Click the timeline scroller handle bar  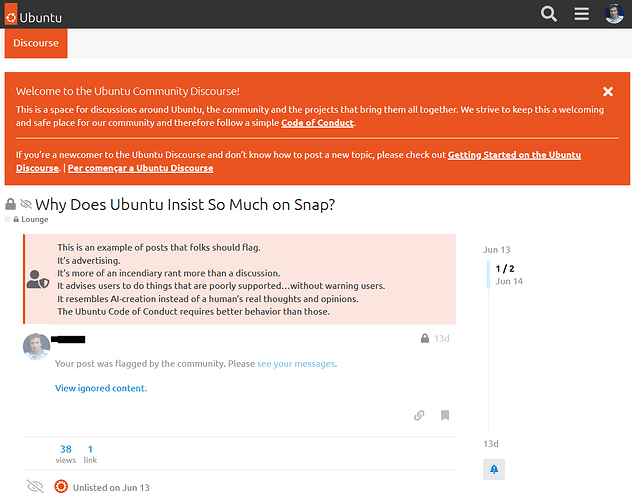(x=489, y=274)
